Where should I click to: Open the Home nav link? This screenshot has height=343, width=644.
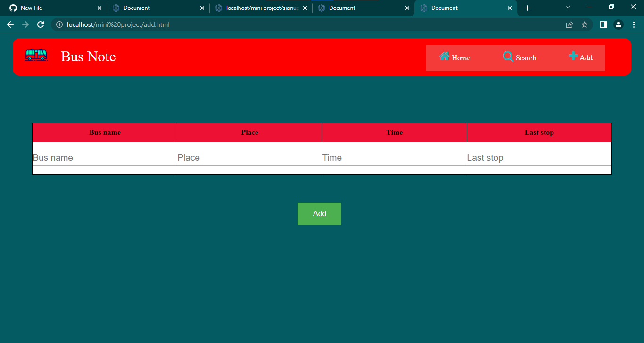click(454, 57)
